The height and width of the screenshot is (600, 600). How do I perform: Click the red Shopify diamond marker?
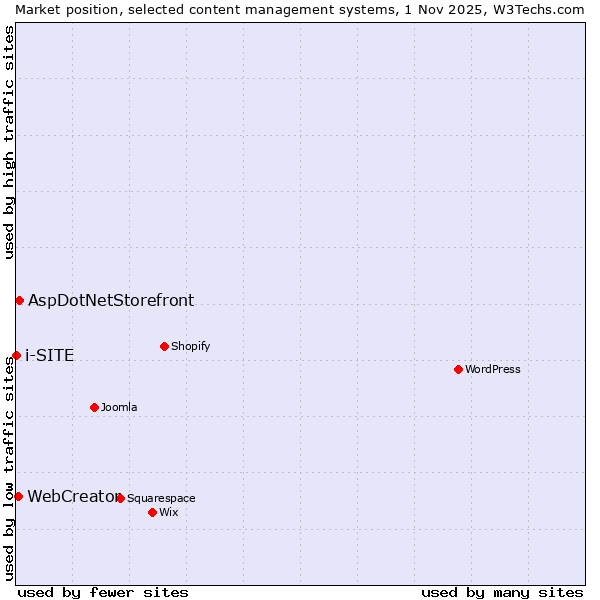click(164, 346)
